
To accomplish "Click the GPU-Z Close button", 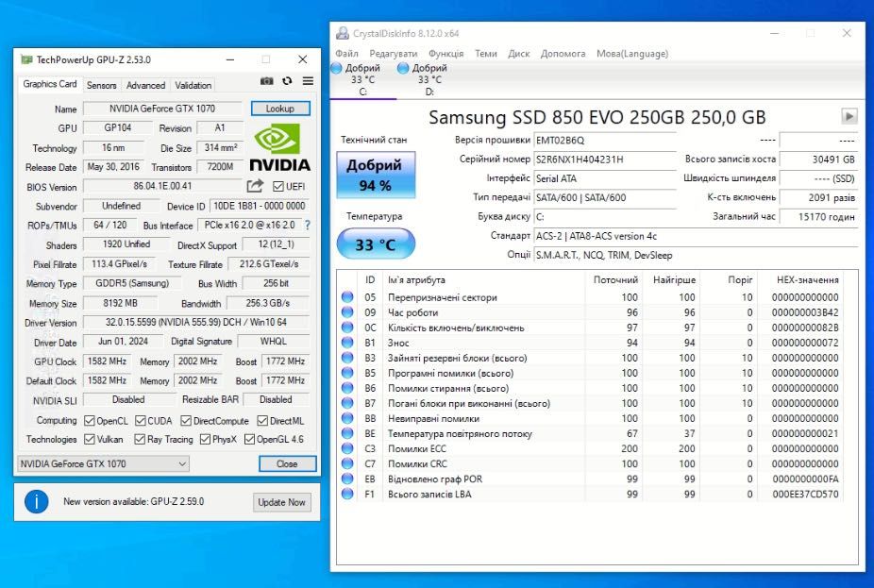I will coord(287,463).
